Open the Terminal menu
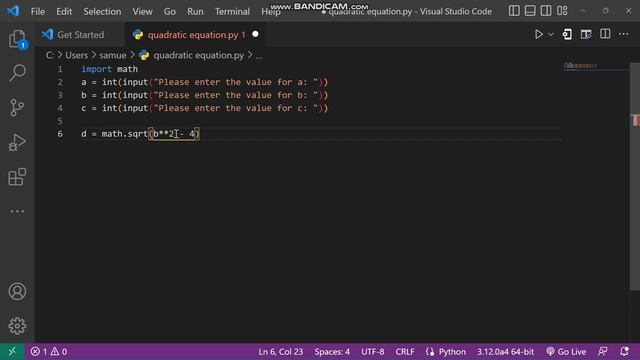The height and width of the screenshot is (360, 640). click(232, 11)
